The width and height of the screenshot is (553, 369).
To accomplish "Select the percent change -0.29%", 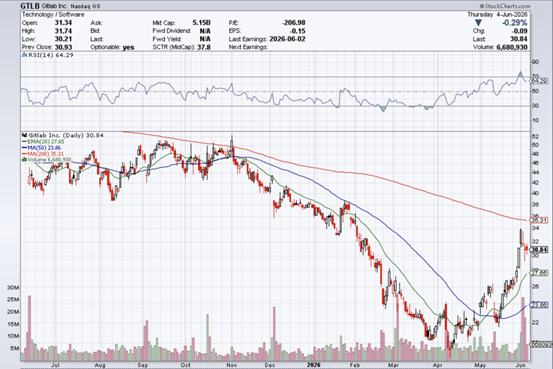I will (x=515, y=23).
